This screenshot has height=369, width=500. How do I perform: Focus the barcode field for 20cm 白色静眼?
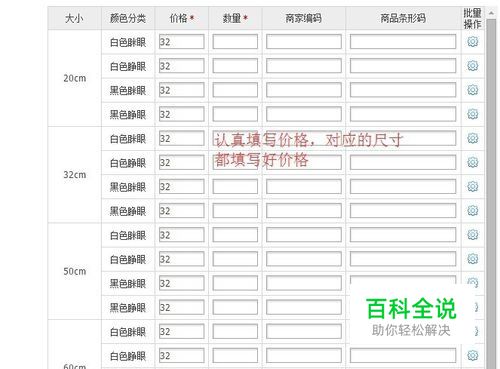point(403,66)
